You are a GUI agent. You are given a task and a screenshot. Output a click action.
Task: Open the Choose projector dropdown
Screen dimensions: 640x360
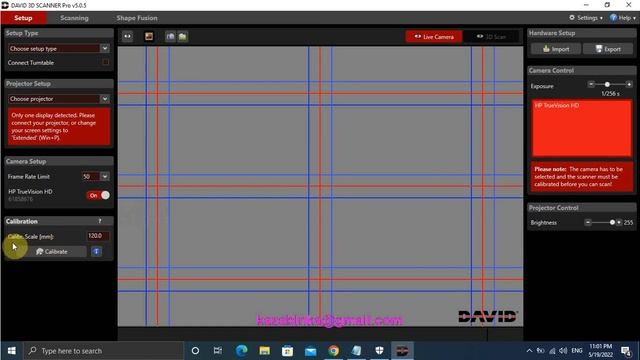[x=59, y=99]
